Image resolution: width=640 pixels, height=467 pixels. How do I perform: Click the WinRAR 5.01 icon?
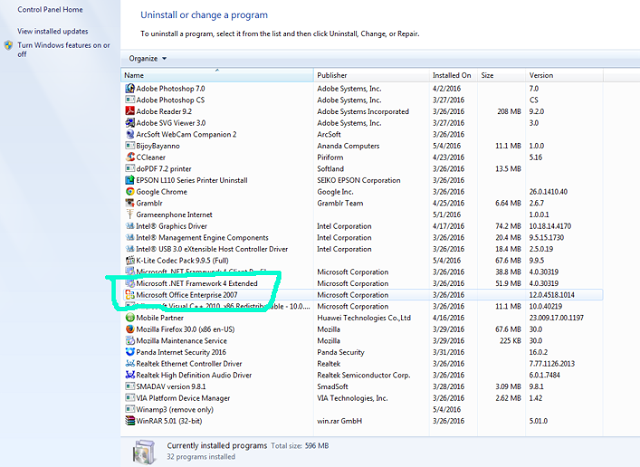coord(130,421)
